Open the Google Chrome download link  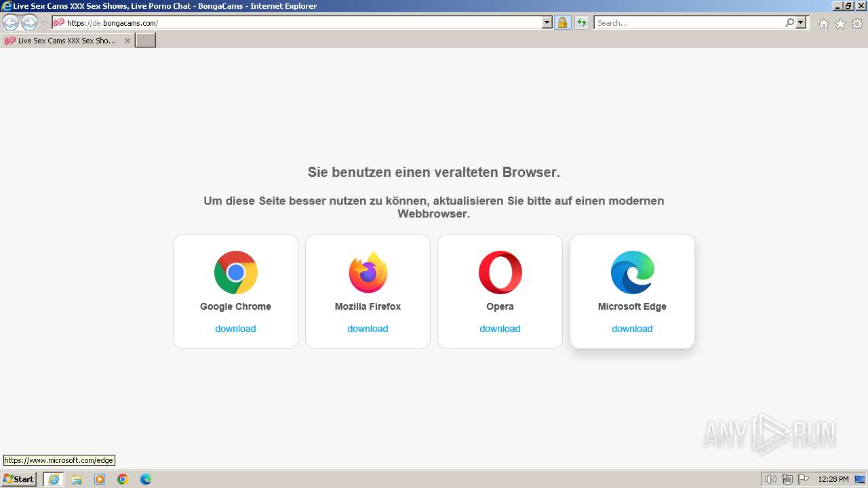coord(235,329)
